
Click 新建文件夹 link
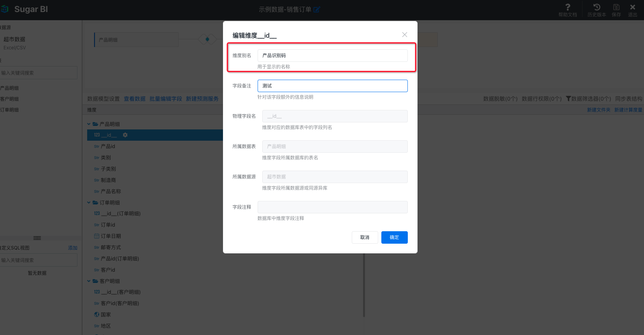click(598, 110)
